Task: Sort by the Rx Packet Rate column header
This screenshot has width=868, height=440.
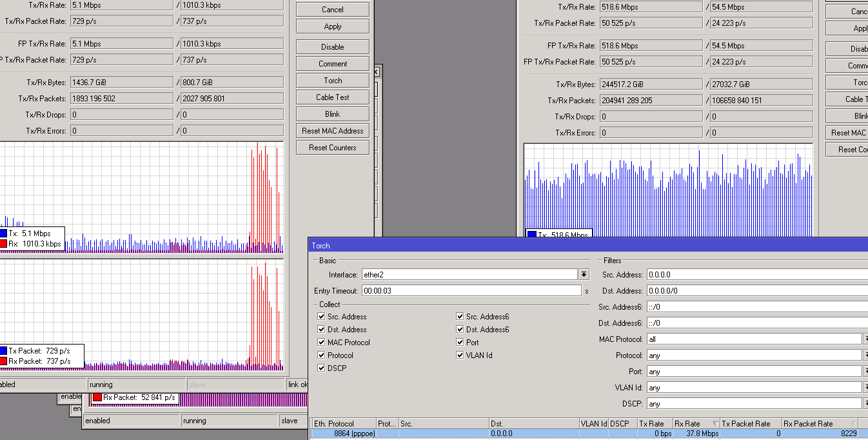Action: (820, 424)
